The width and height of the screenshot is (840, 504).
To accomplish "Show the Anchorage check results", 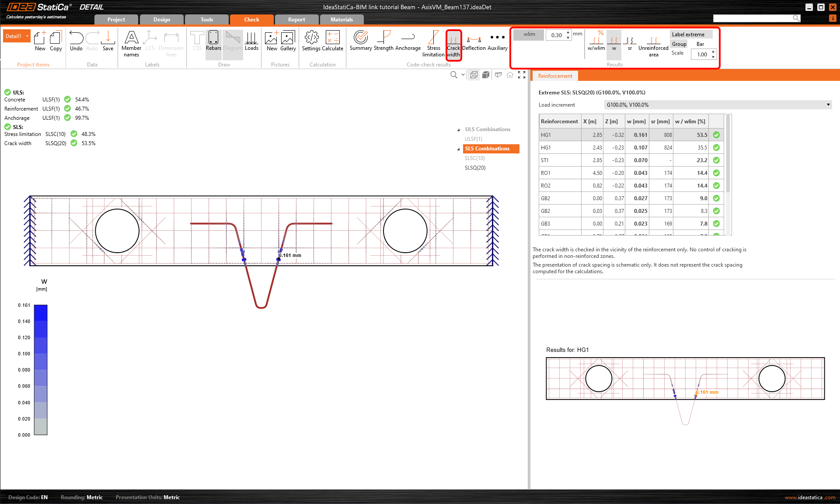I will tap(408, 42).
